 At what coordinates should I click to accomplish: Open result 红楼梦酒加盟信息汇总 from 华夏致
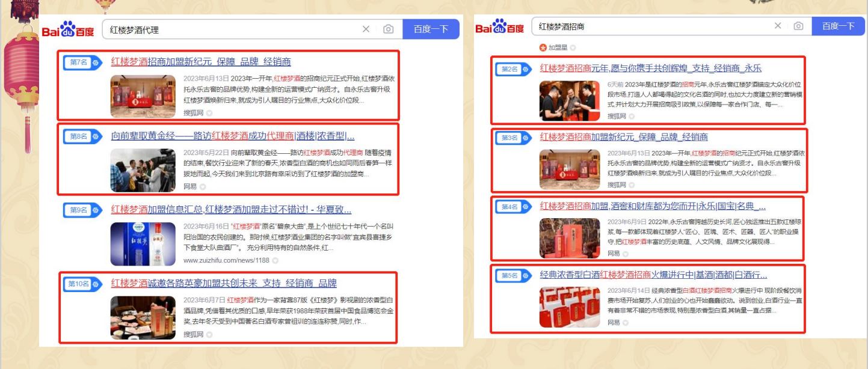[231, 209]
